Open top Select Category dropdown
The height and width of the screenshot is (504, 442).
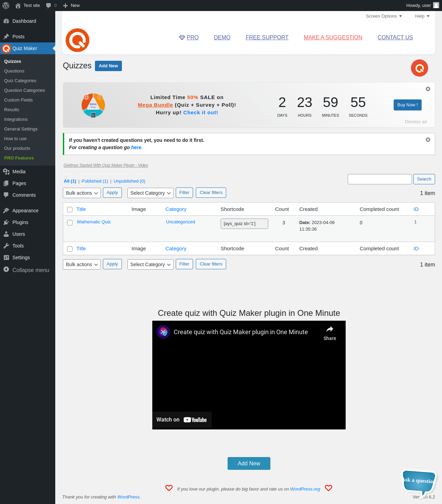(151, 193)
